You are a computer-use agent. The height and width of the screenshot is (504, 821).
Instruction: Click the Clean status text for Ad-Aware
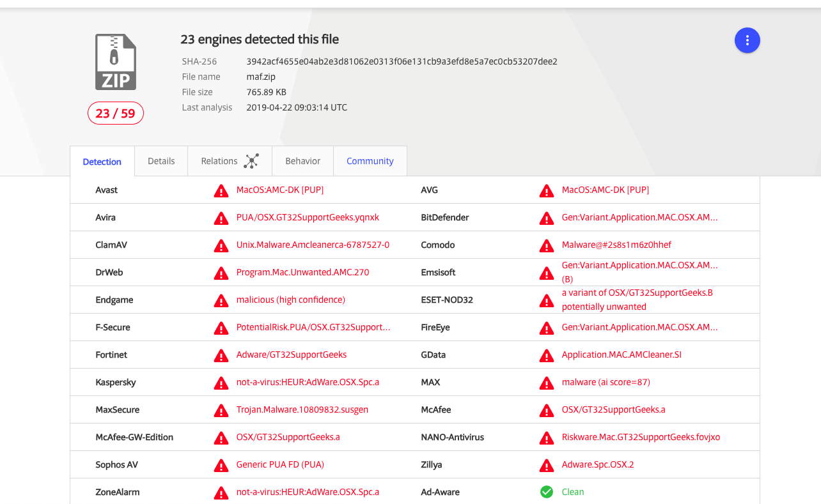[573, 492]
